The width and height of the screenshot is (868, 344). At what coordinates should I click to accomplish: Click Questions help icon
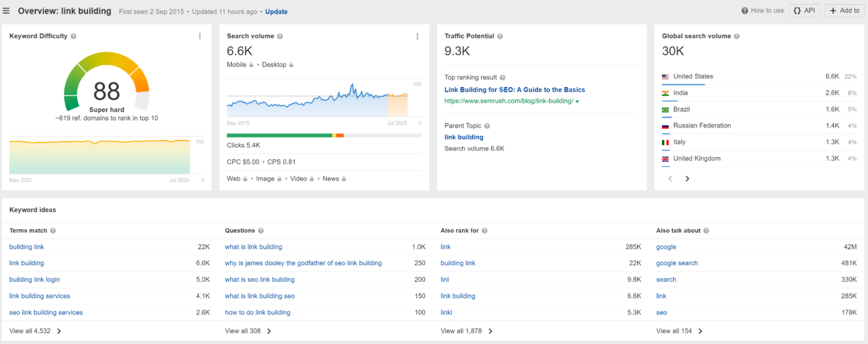(261, 231)
